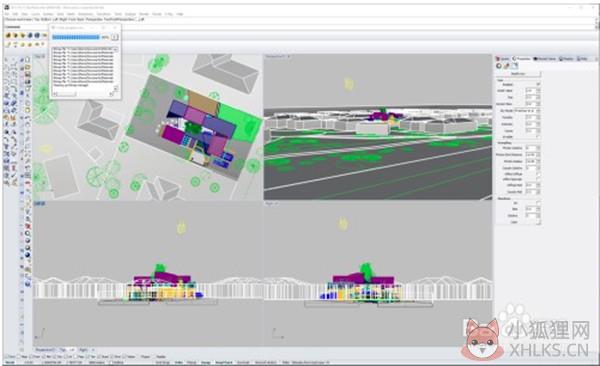This screenshot has width=600, height=366.
Task: Click the third orange V-Ray toolbar icon
Action: [23, 35]
